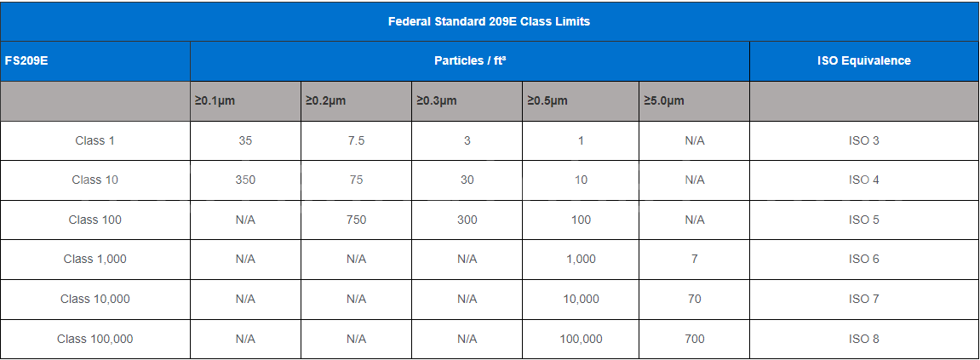Select the Class 1,000 row label
980x360 pixels.
(x=95, y=260)
